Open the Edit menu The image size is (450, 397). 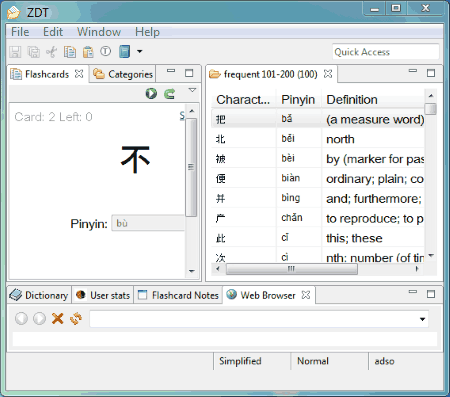(x=53, y=32)
